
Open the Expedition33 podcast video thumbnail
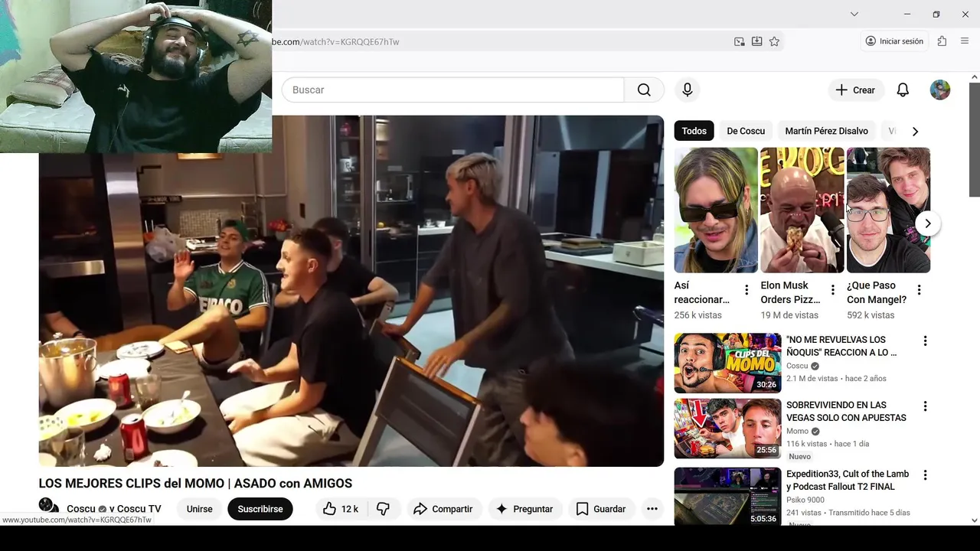point(727,496)
